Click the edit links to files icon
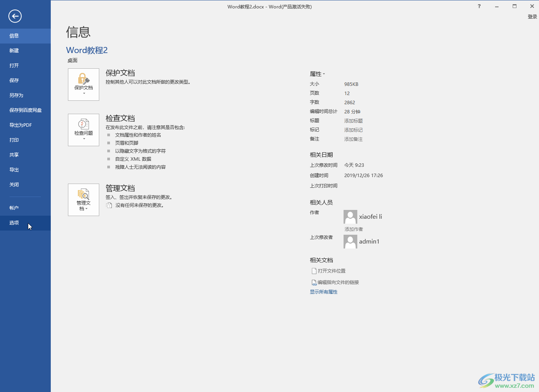539x392 pixels. tap(314, 282)
